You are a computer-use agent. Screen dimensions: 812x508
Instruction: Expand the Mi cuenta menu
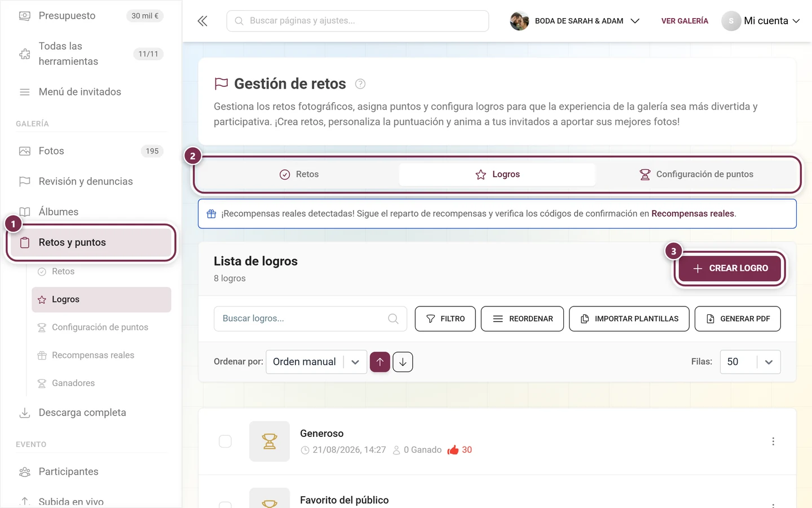[761, 21]
